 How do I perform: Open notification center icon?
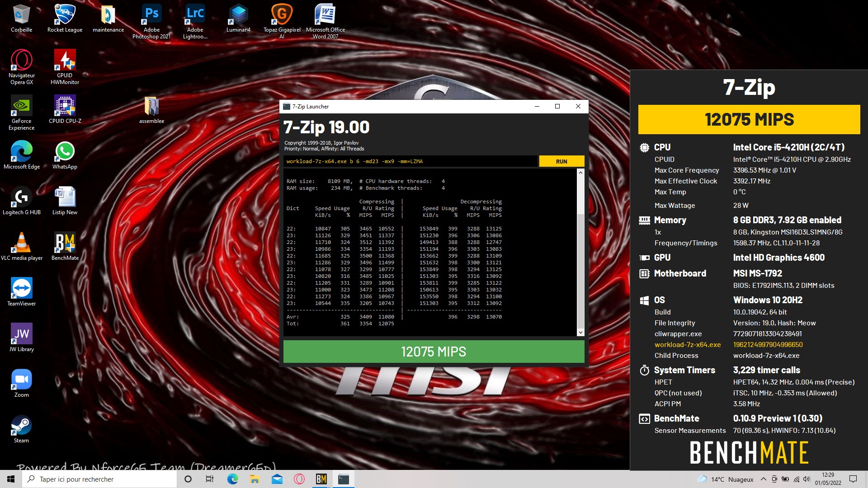853,479
